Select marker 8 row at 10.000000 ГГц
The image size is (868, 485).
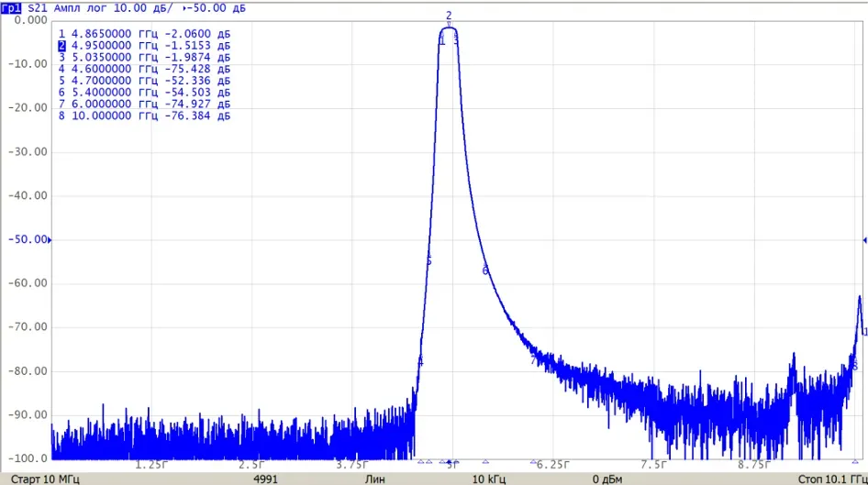pos(144,116)
